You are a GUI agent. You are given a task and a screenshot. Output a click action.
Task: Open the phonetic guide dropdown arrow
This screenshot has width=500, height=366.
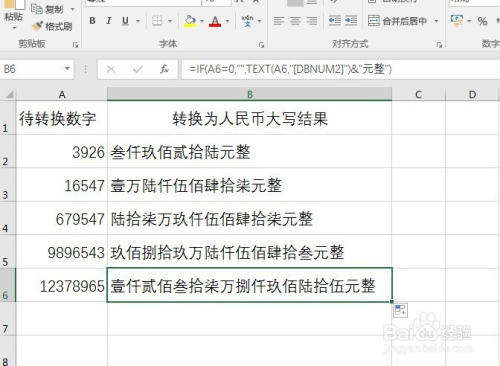(259, 21)
